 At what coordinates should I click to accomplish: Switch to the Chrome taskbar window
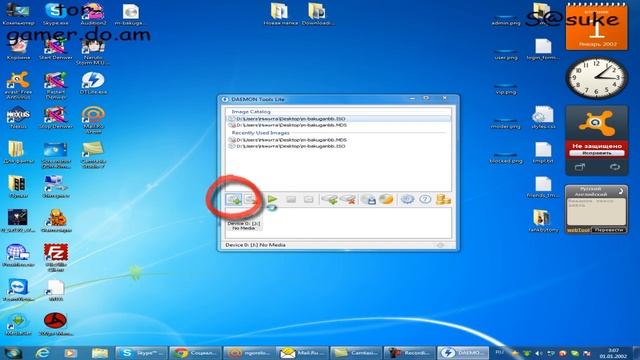tap(195, 353)
